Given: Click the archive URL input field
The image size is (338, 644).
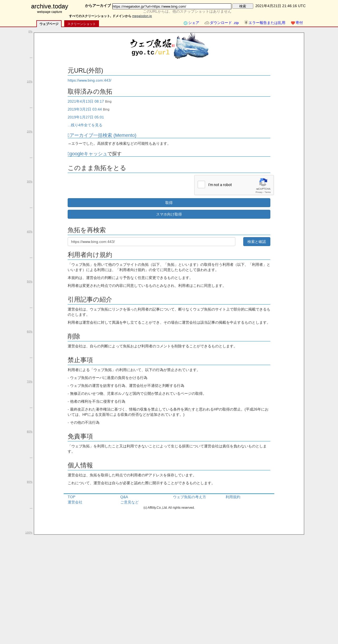Looking at the screenshot, I should tap(172, 6).
